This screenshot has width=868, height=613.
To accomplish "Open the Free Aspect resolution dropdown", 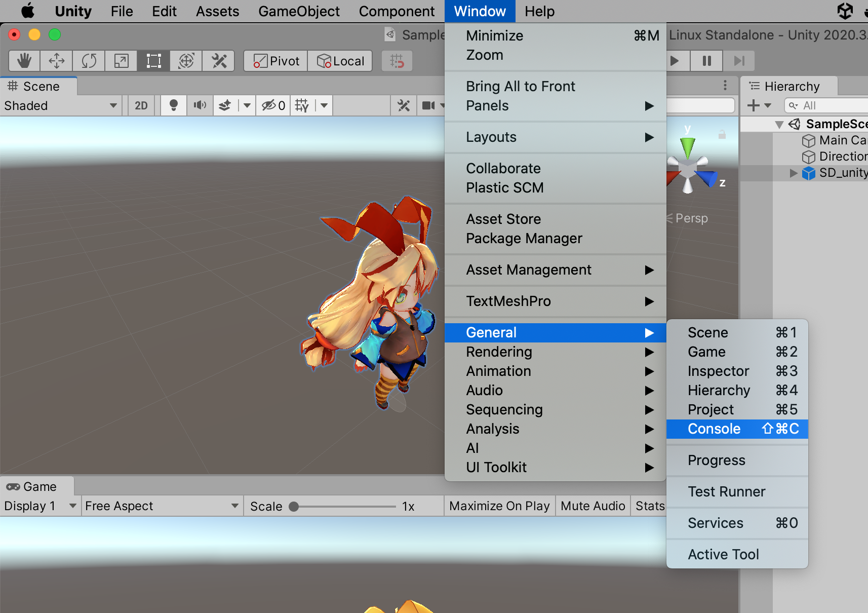I will 161,506.
